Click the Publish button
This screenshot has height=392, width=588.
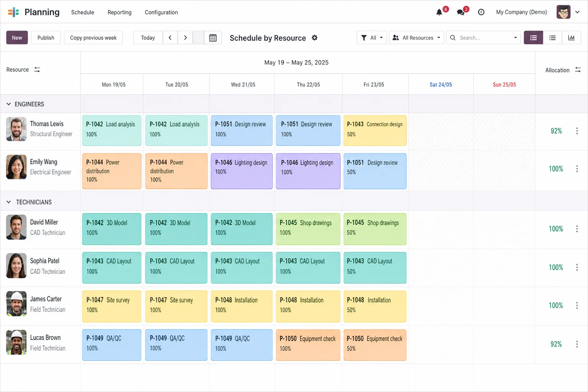46,38
